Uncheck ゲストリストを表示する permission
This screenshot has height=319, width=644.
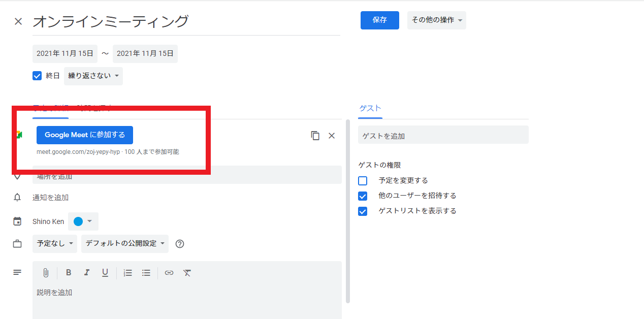pyautogui.click(x=363, y=211)
